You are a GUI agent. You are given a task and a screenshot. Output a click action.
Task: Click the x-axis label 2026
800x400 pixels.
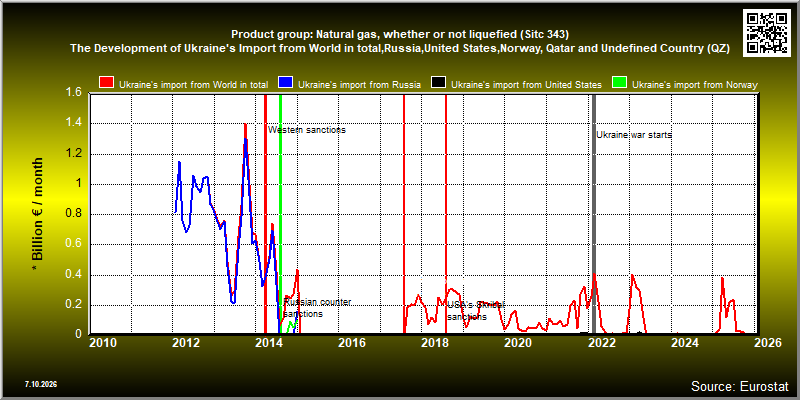[767, 343]
